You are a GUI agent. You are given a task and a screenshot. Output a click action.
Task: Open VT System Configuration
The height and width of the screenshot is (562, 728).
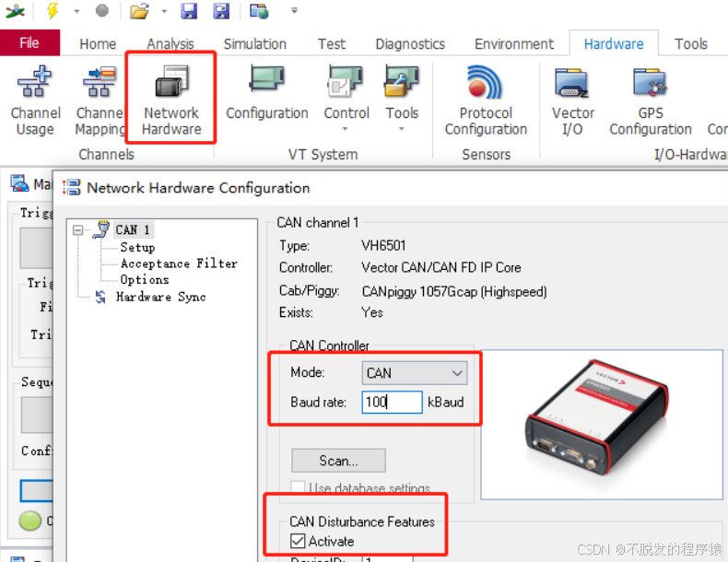[x=267, y=93]
